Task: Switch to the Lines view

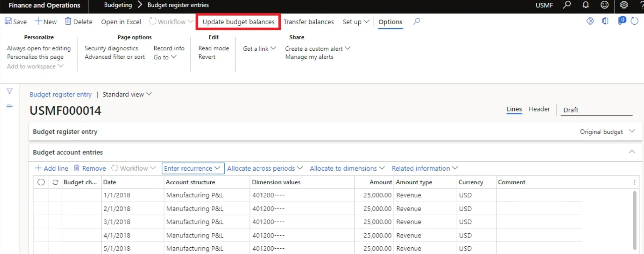Action: (514, 109)
